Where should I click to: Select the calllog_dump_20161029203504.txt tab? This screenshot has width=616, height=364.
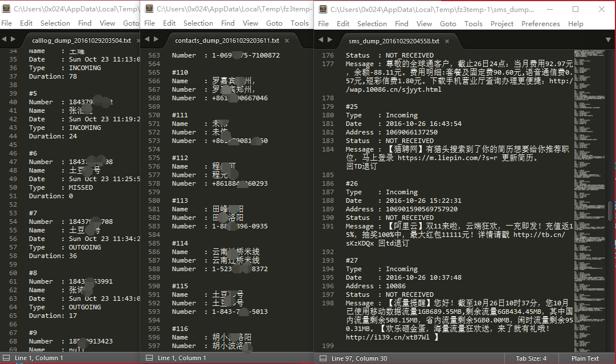click(x=81, y=40)
